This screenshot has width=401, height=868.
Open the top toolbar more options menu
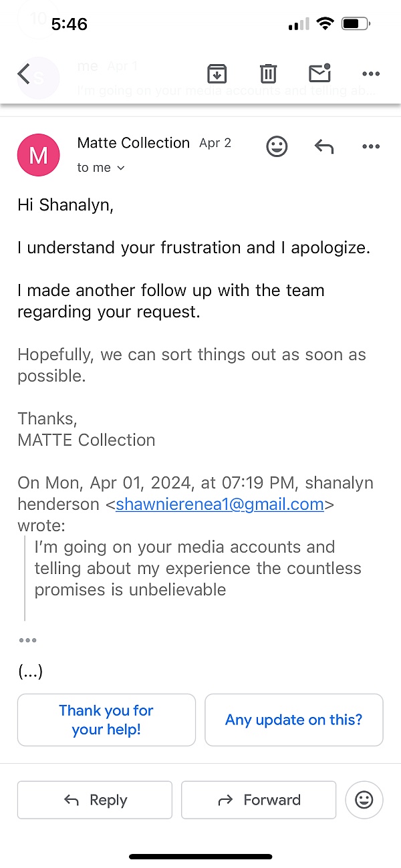pos(370,74)
